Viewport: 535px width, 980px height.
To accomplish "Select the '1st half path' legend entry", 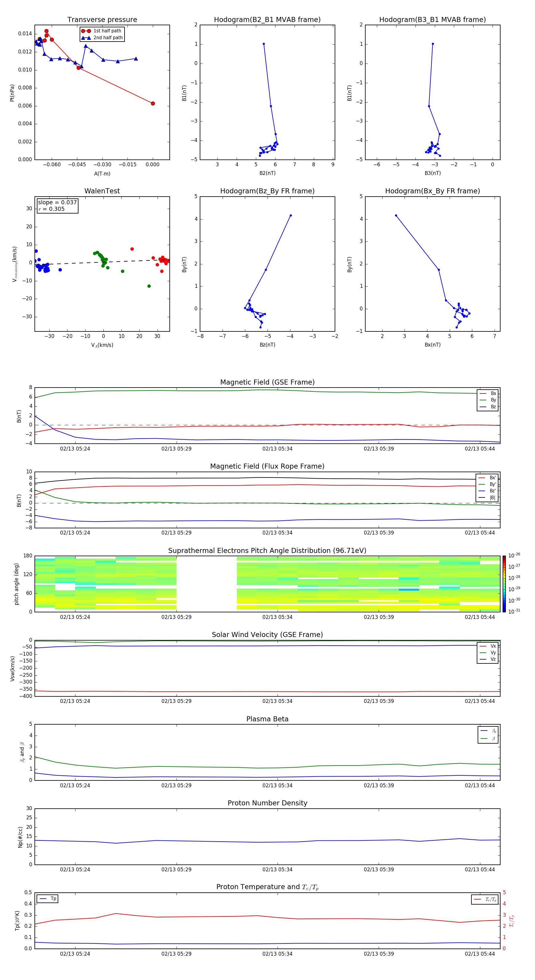I will click(x=102, y=31).
